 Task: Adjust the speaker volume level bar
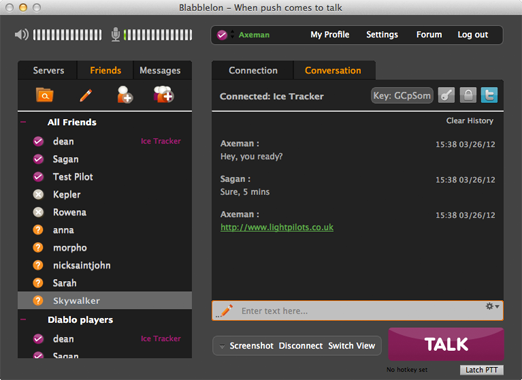pyautogui.click(x=67, y=35)
